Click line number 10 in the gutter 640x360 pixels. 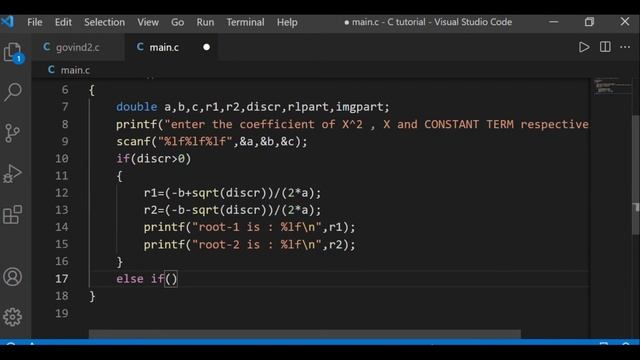(x=62, y=158)
